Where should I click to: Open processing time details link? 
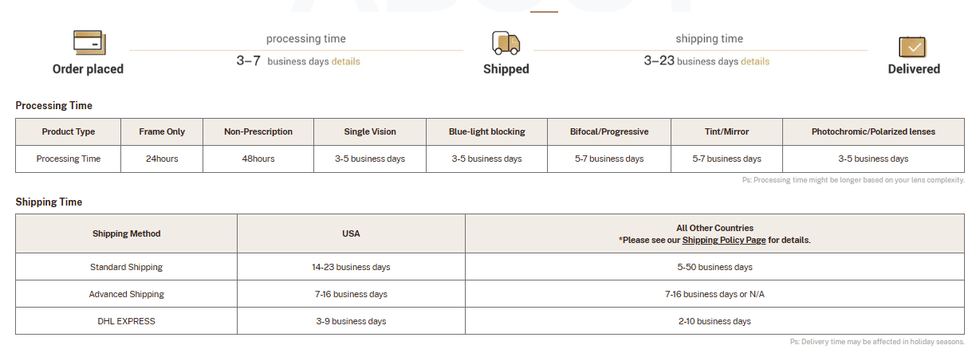point(345,61)
